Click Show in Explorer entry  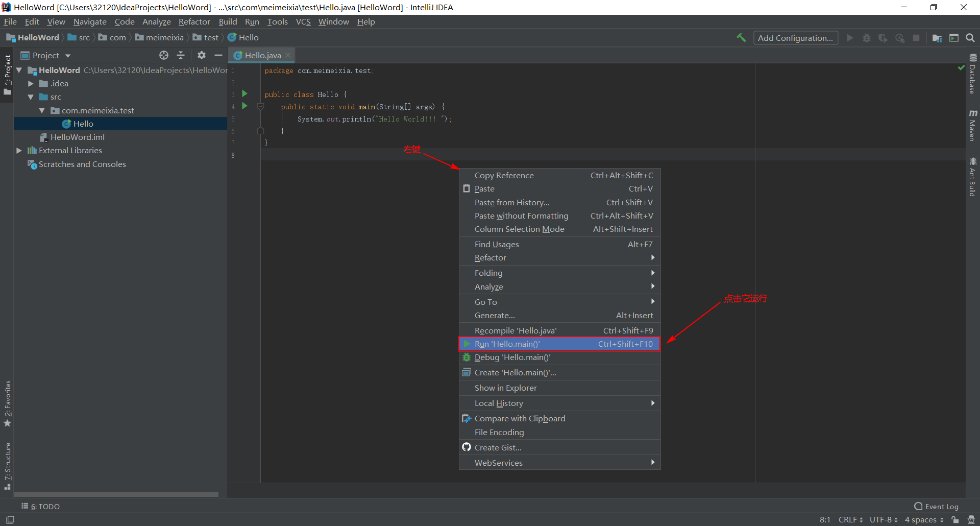pos(560,388)
